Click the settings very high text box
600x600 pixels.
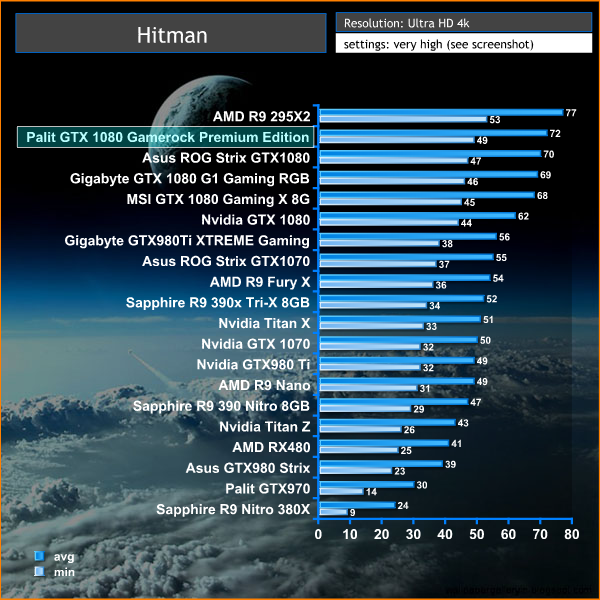pyautogui.click(x=464, y=43)
